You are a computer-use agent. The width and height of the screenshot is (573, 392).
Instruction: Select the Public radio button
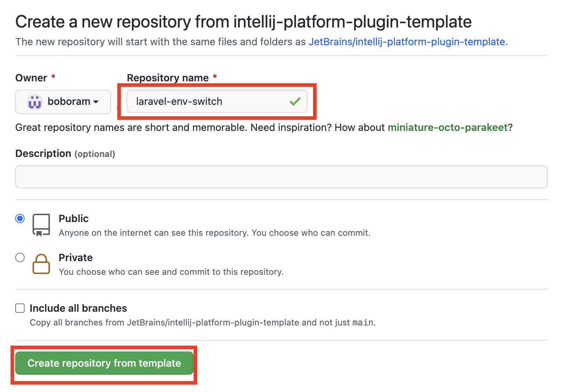point(20,218)
